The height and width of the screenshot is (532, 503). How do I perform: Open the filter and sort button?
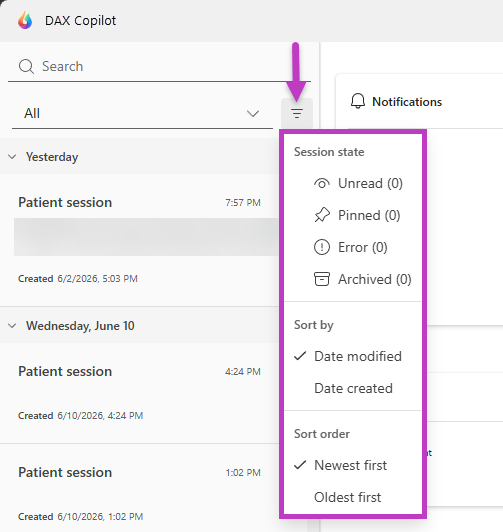[x=297, y=113]
